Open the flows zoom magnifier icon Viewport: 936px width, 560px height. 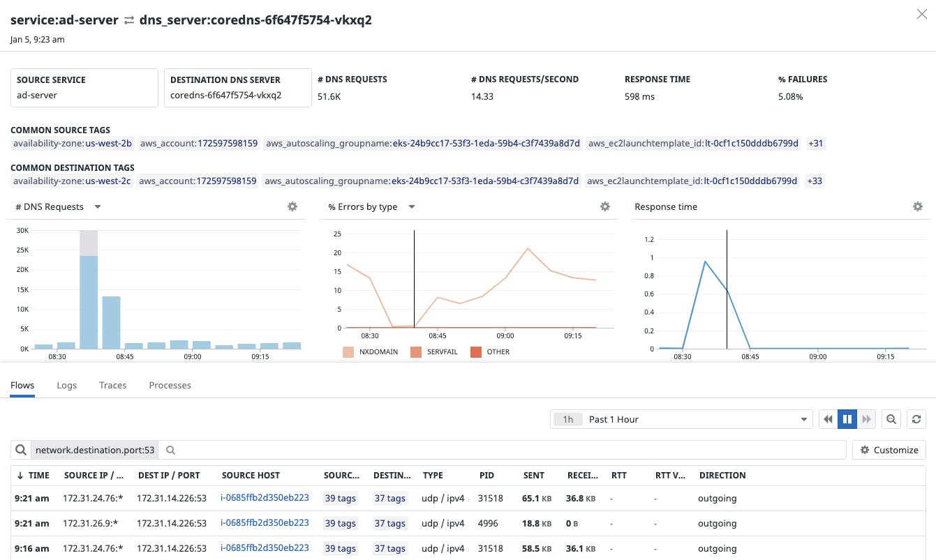(891, 419)
